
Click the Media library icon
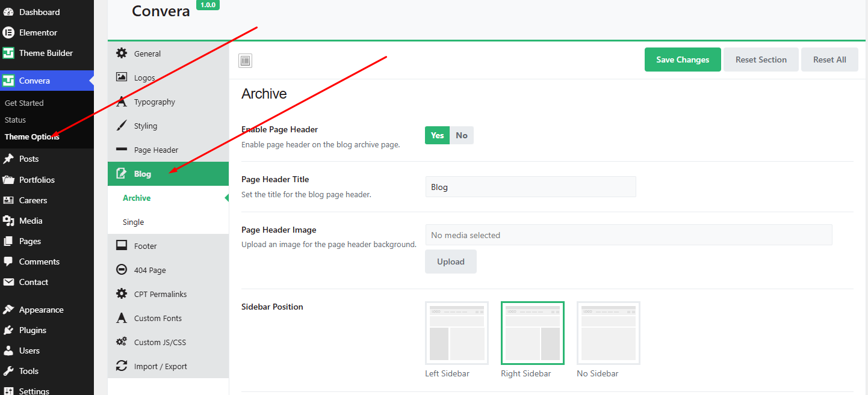coord(8,221)
